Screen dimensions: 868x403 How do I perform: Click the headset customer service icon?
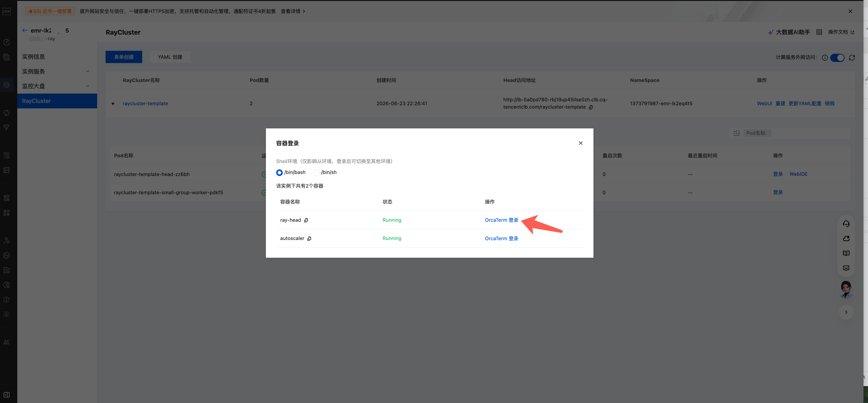tap(846, 224)
